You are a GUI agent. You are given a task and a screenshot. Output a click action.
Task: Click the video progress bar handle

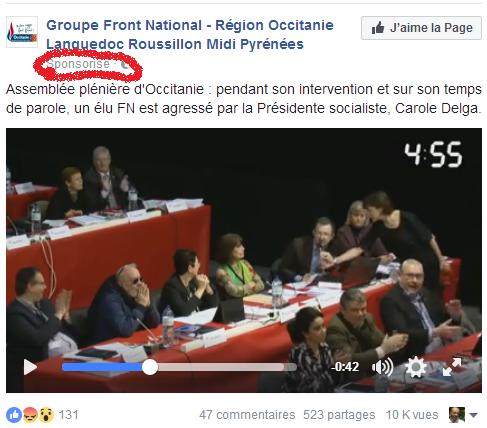pyautogui.click(x=150, y=367)
